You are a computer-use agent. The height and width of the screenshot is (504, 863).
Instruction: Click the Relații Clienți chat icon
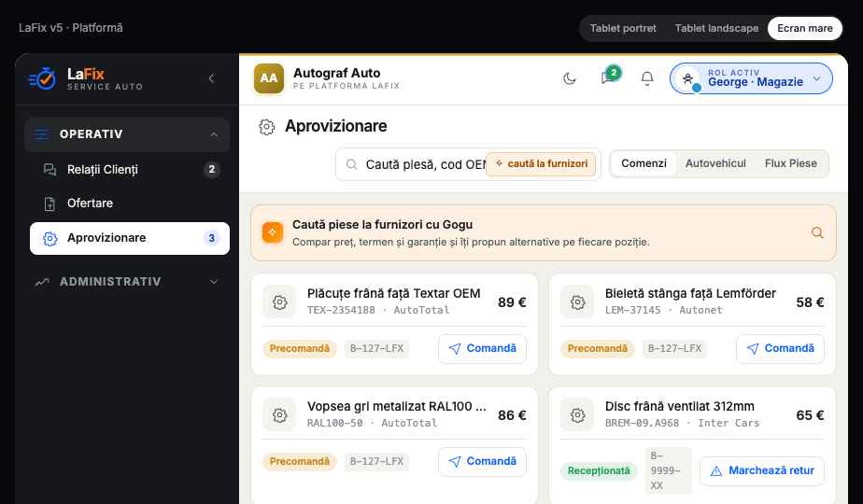pos(50,170)
